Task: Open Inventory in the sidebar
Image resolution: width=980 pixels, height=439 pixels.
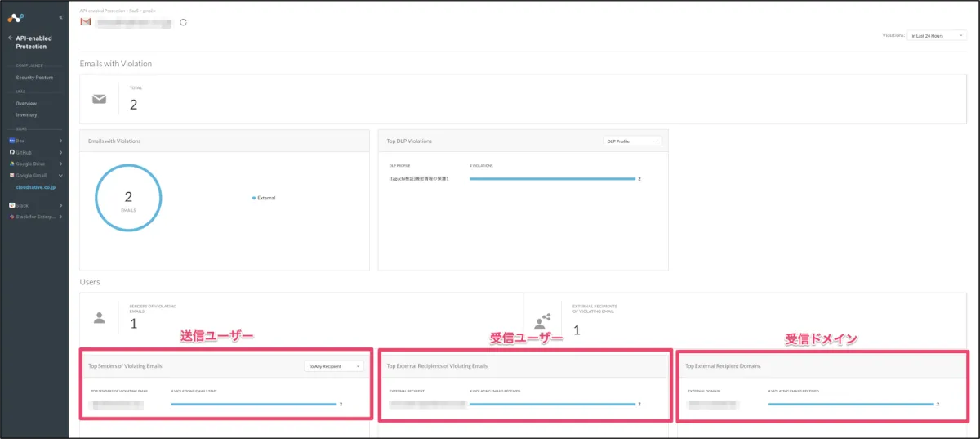Action: click(26, 115)
